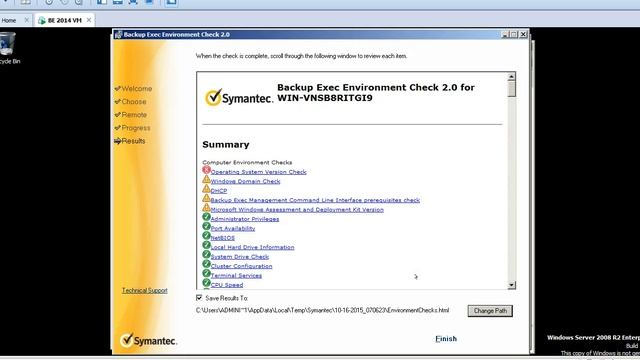Image resolution: width=640 pixels, height=360 pixels.
Task: Click the Backup Exec title bar icon
Action: (118, 35)
